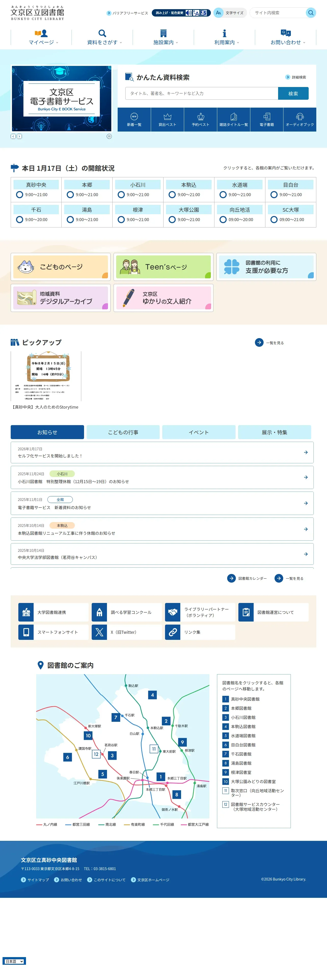Image resolution: width=327 pixels, height=980 pixels.
Task: Click map marker number 10
Action: 88,736
